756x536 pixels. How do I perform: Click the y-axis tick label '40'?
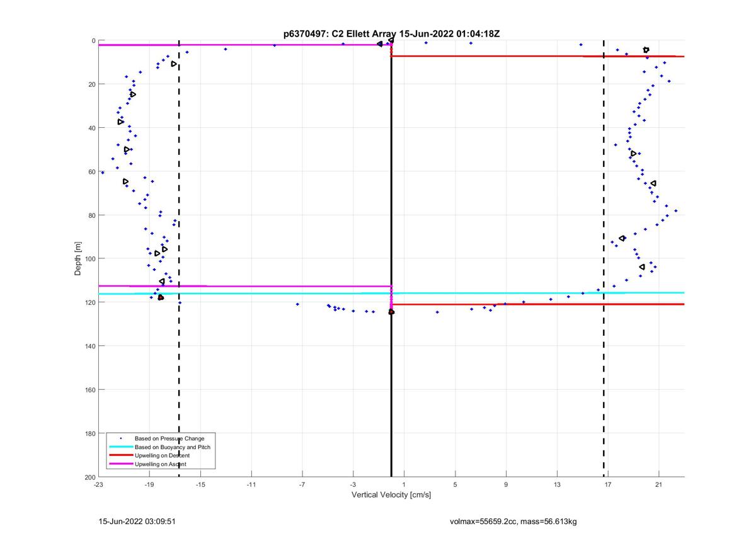coord(91,128)
